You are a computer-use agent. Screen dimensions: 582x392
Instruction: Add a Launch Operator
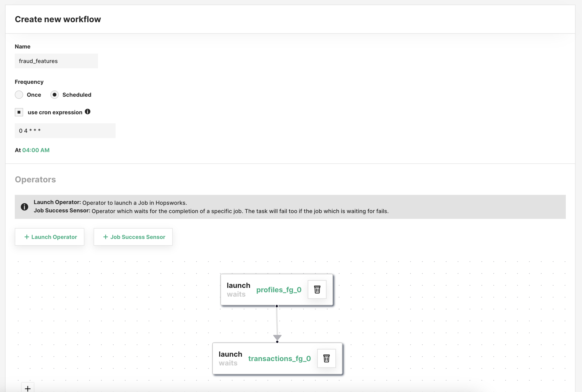point(49,237)
